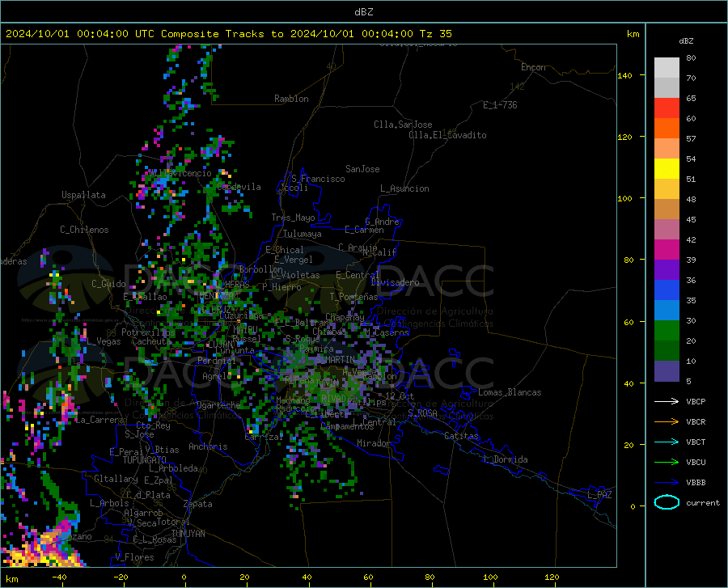Viewport: 728px width, 588px height.
Task: Click the C_Chilenos map label
Action: 84,230
